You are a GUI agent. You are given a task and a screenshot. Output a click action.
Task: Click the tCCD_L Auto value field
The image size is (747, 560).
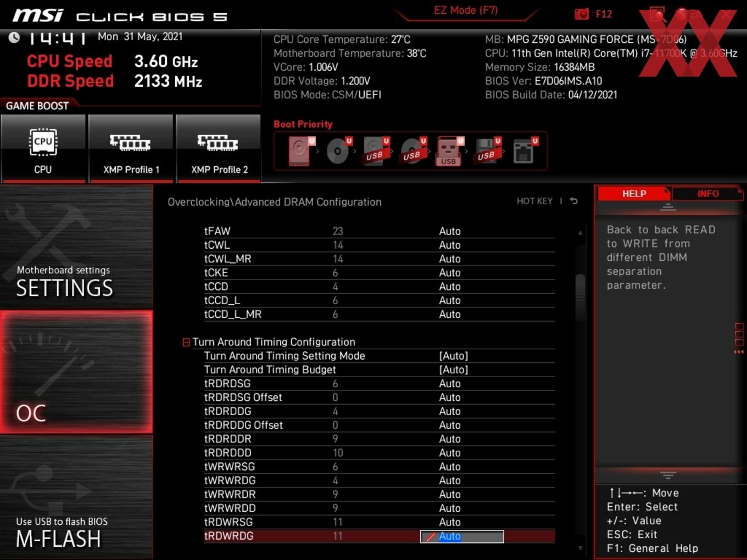pos(450,300)
